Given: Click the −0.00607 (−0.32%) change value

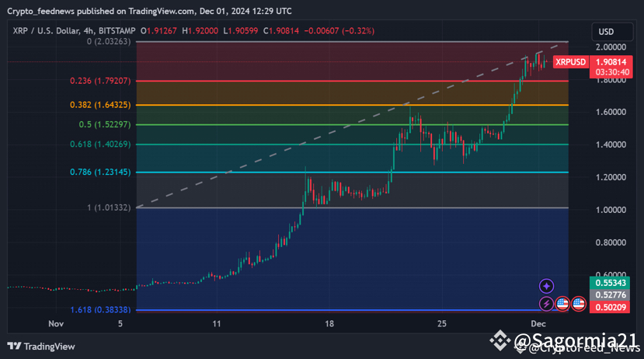Looking at the screenshot, I should point(339,31).
